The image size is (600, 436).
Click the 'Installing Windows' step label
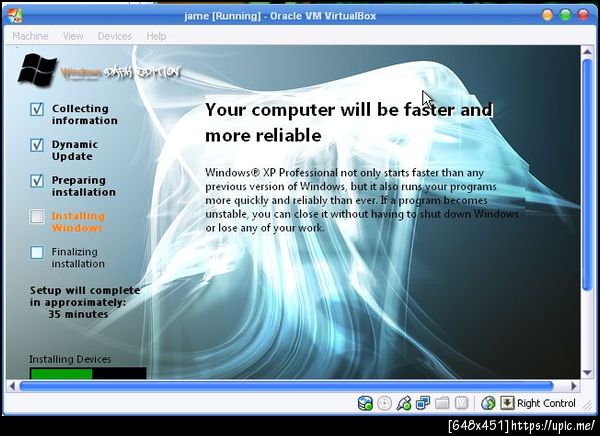click(x=78, y=222)
